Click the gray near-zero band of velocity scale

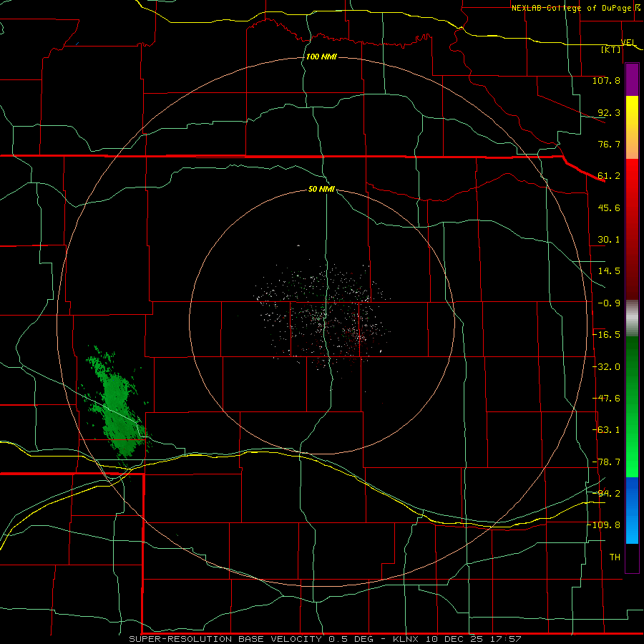632,318
